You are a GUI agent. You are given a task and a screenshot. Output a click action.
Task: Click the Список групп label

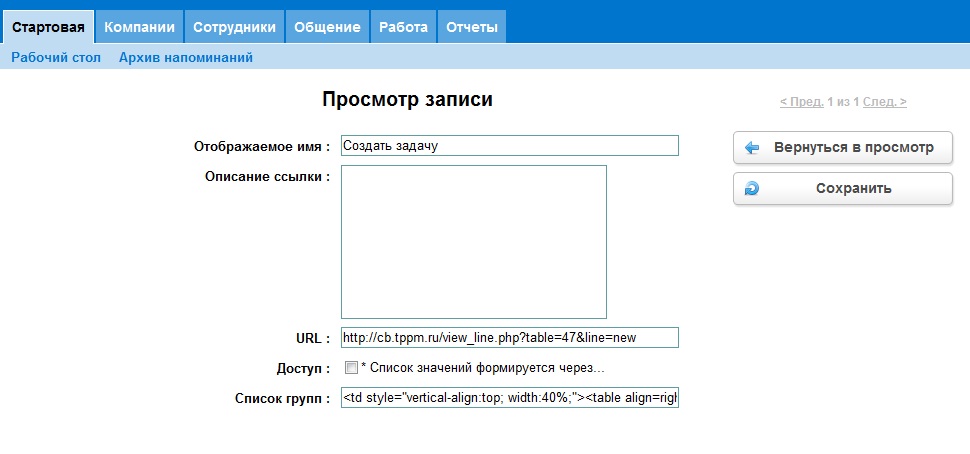click(283, 399)
